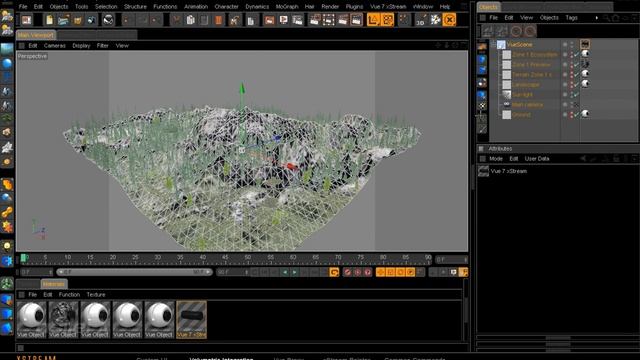Click the Cut scissors icon in toolbar
640x360 pixels.
coord(176,20)
